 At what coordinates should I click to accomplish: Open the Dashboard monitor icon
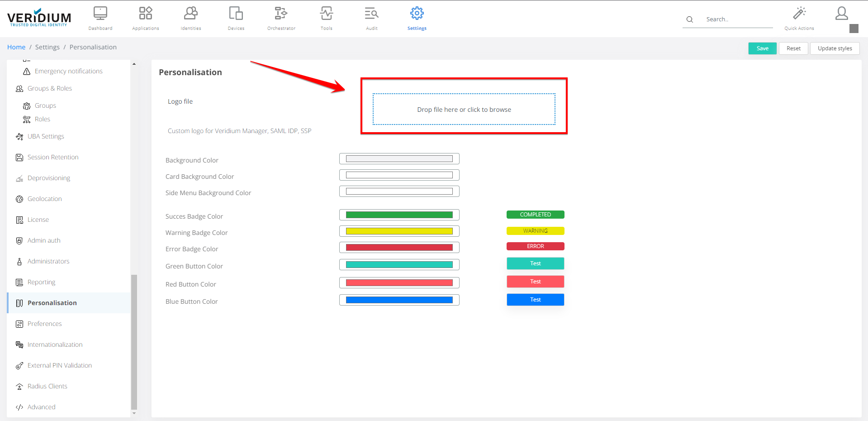100,14
